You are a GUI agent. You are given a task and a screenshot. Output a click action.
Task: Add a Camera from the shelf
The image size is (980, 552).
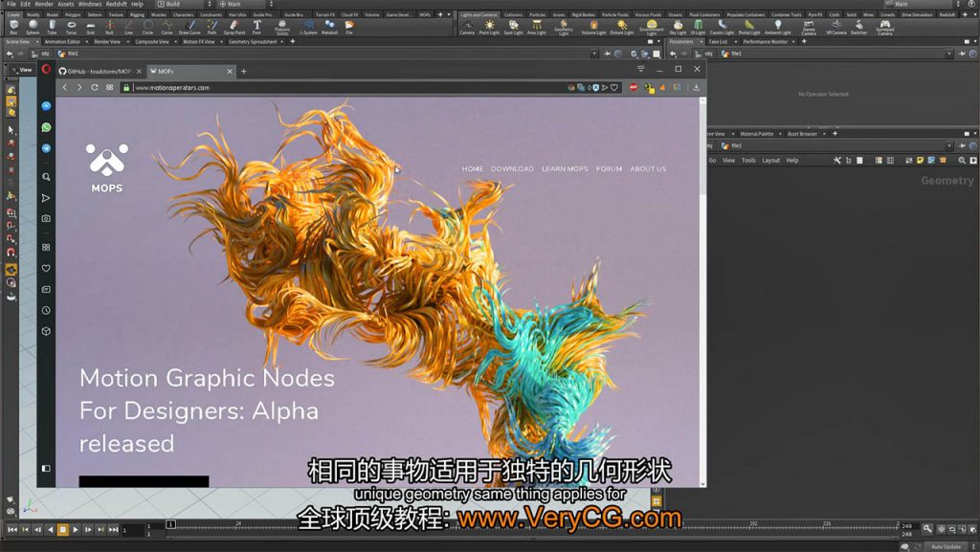tap(467, 27)
